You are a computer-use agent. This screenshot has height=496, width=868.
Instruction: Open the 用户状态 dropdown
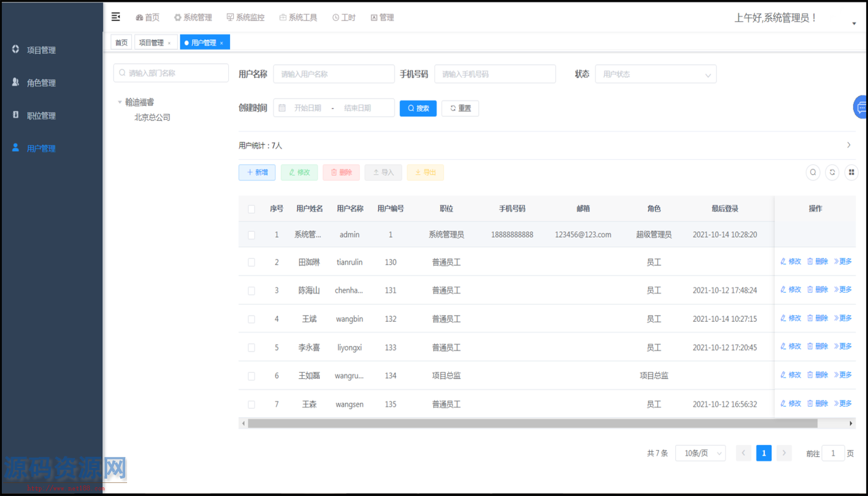tap(655, 74)
